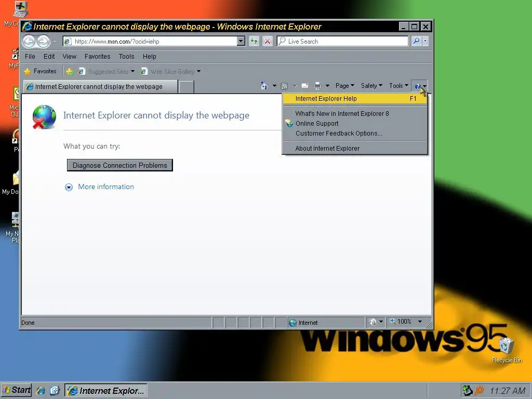Viewport: 532px width, 399px height.
Task: Open the View menu
Action: click(x=70, y=57)
